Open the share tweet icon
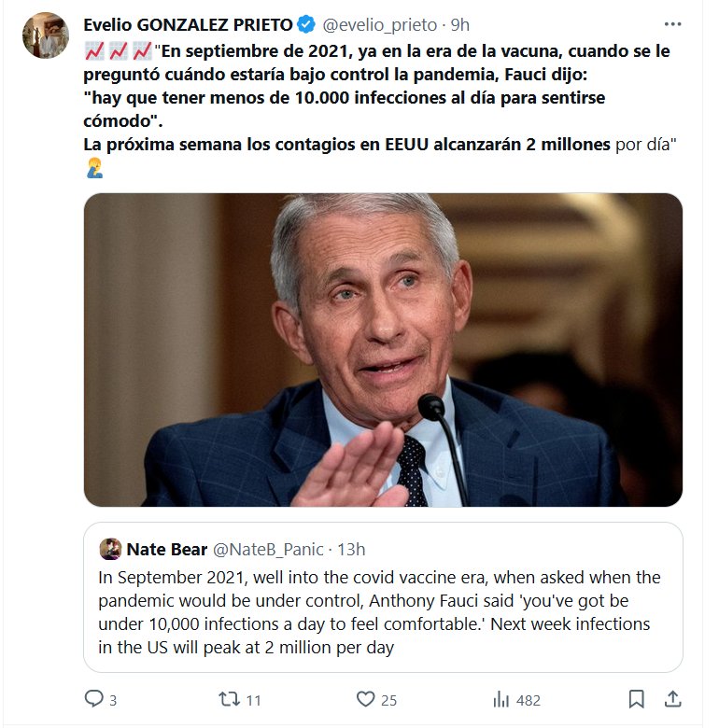Viewport: 719px width, 728px height. [x=671, y=699]
